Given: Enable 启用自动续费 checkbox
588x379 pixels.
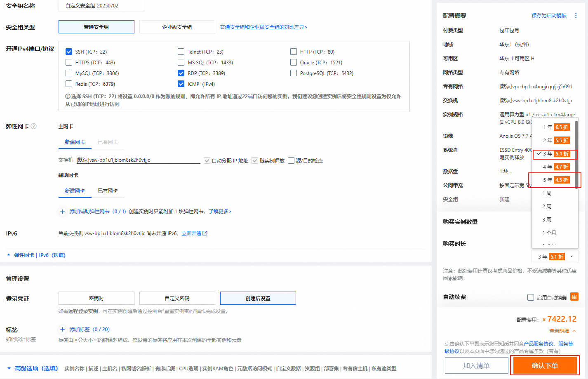Looking at the screenshot, I should pos(531,297).
